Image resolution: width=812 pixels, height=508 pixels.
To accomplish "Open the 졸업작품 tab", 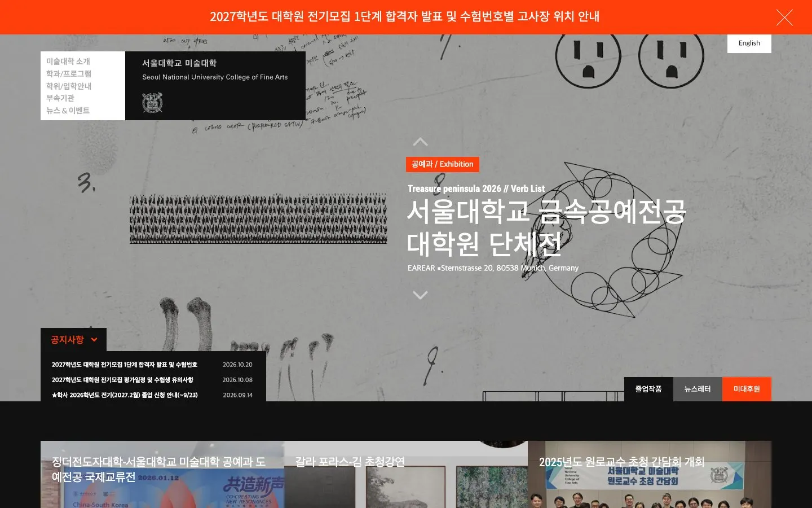I will pos(648,389).
